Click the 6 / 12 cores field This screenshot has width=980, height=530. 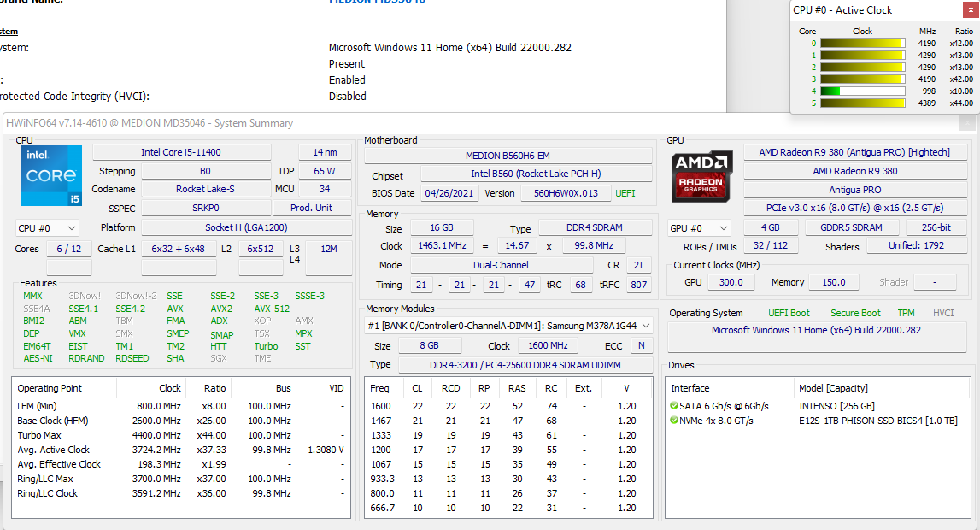click(68, 249)
